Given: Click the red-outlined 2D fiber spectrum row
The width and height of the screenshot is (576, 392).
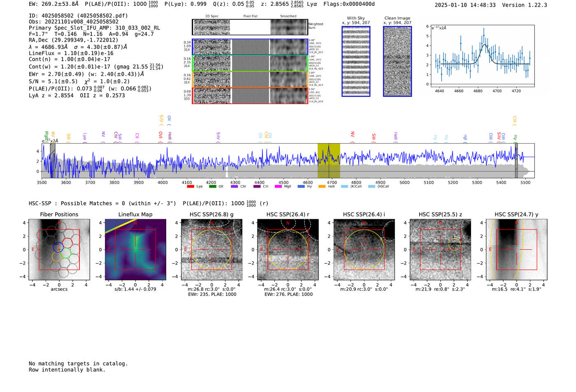Looking at the screenshot, I should pos(250,95).
